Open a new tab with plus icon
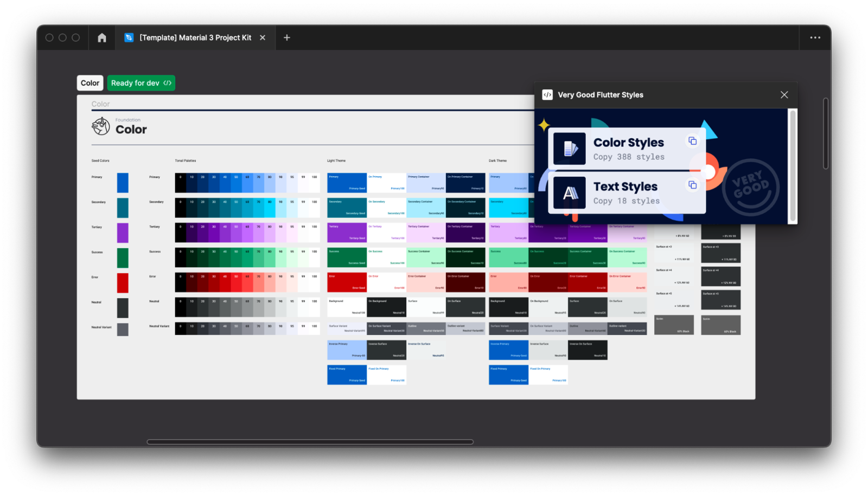This screenshot has width=868, height=496. pyautogui.click(x=287, y=38)
